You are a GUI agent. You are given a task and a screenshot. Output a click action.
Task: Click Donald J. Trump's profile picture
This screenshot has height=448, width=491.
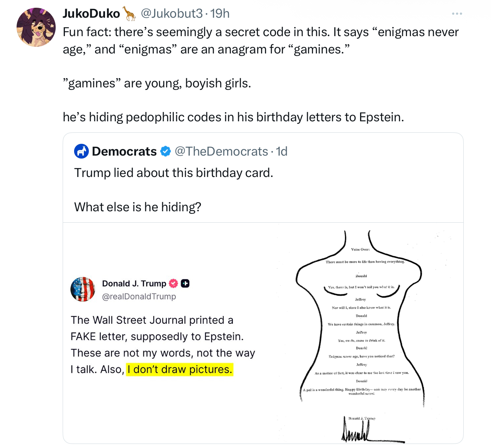[83, 289]
